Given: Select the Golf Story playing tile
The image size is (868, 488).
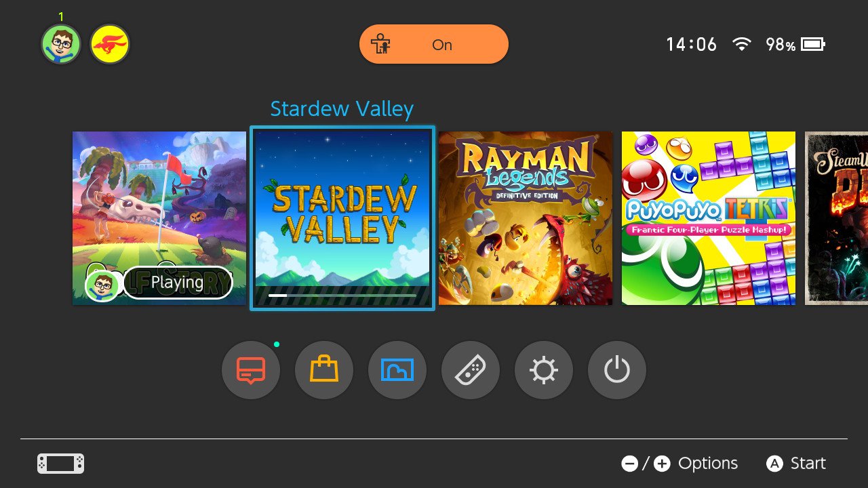Looking at the screenshot, I should click(x=159, y=218).
